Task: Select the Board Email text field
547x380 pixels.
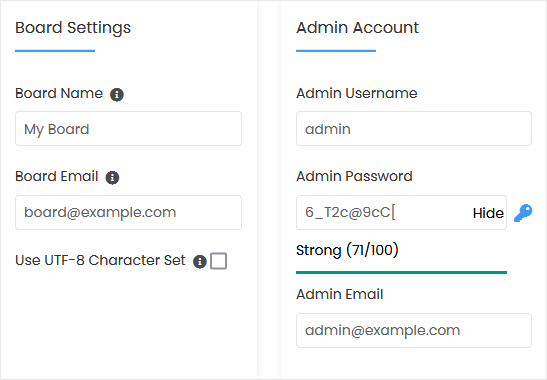Action: tap(128, 213)
